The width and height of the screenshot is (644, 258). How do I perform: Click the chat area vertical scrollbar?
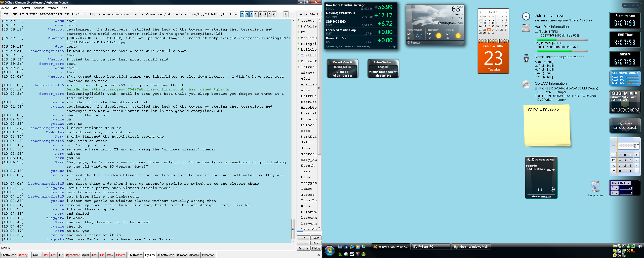click(293, 229)
